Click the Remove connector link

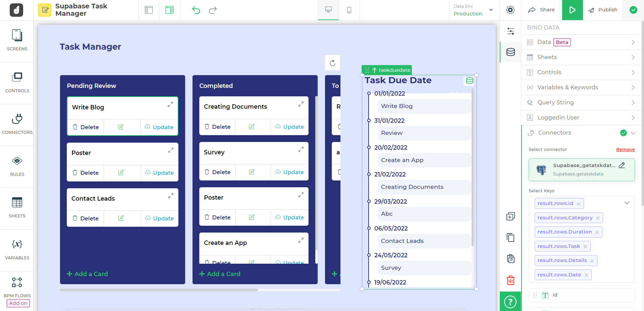(625, 150)
